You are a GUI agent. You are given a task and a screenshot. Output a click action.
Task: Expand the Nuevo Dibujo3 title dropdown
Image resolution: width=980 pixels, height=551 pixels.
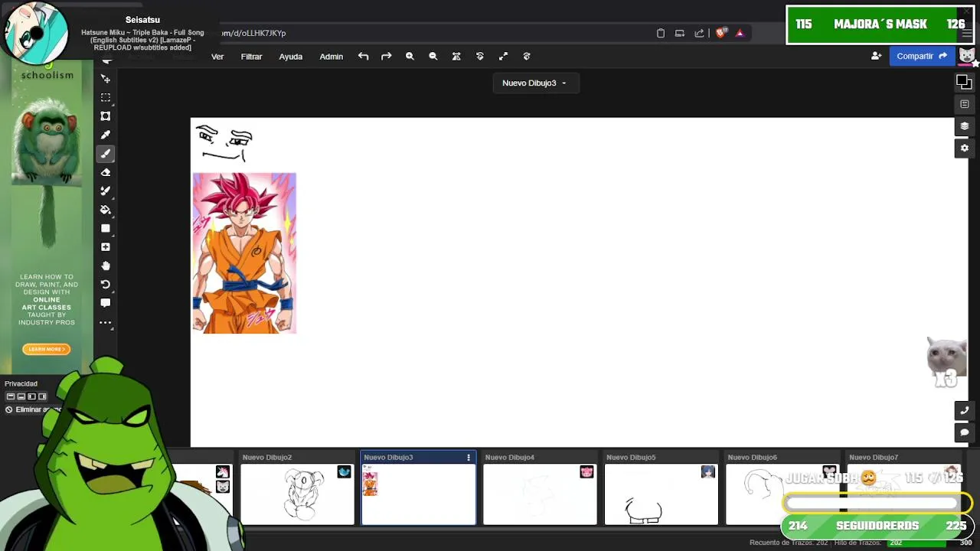(x=534, y=83)
